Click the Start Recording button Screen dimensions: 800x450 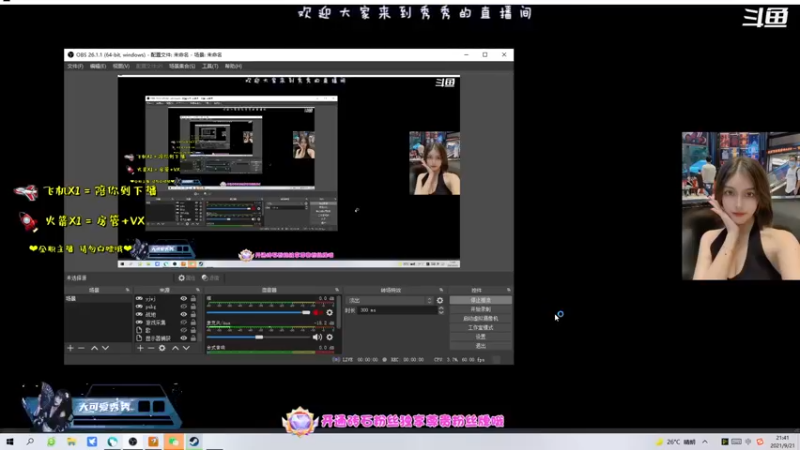(x=481, y=310)
